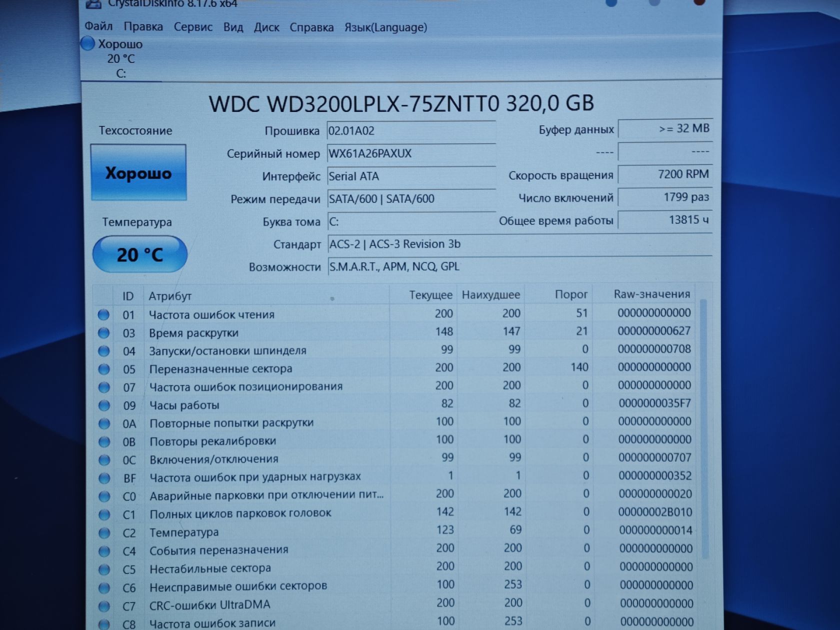Open the Диск menu

click(x=266, y=27)
